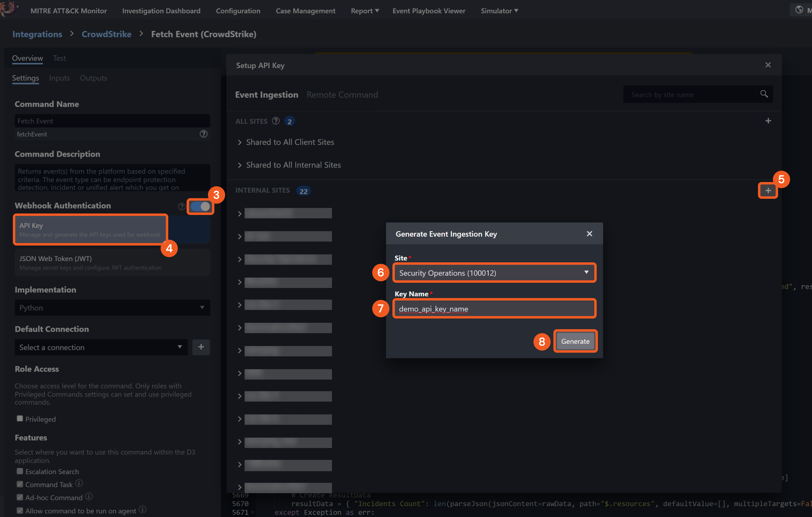Click the search magnifier in Setup API Key
This screenshot has height=517, width=812.
pyautogui.click(x=763, y=94)
